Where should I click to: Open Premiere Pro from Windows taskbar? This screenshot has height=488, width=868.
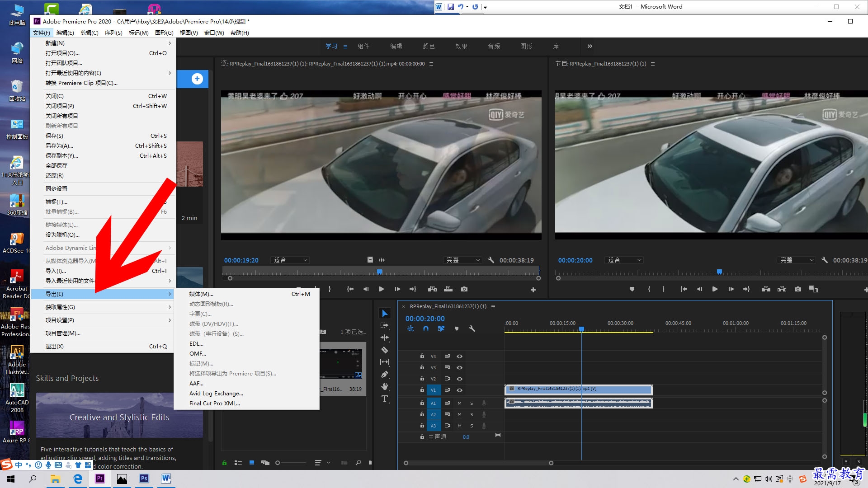coord(100,479)
